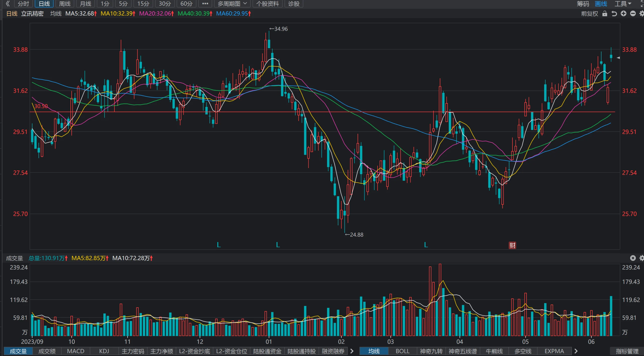644x356 pixels.
Task: Select 成交额 sub-indicator tab
Action: (x=47, y=351)
